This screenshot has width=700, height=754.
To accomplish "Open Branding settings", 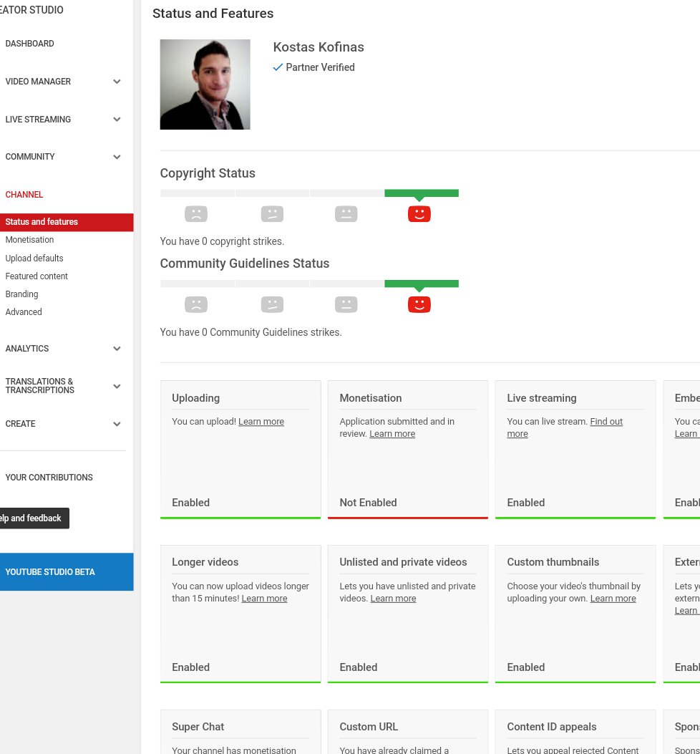I will click(21, 294).
